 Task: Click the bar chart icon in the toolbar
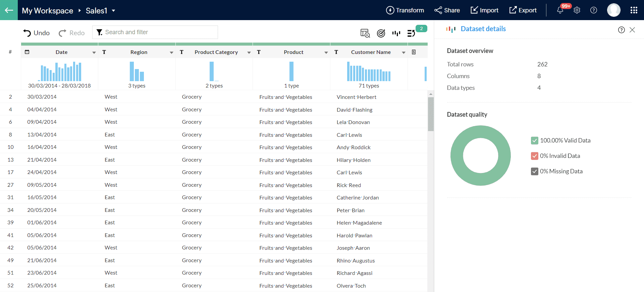(x=396, y=33)
